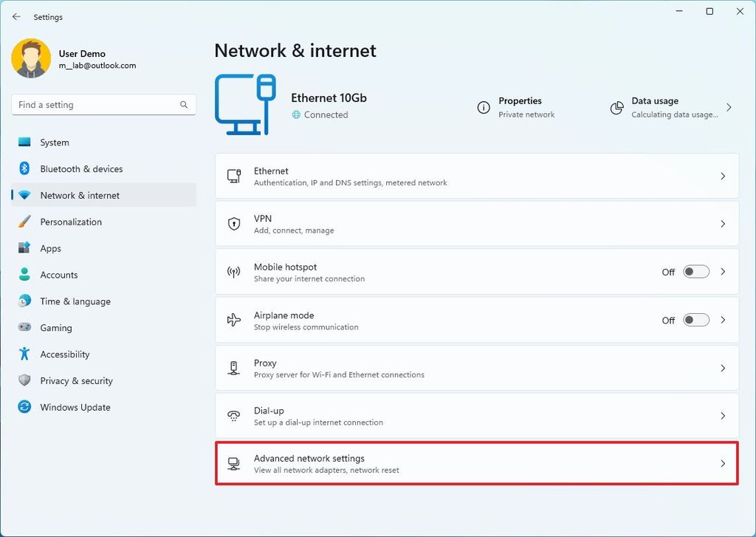Select Time & language in the sidebar

(x=76, y=301)
